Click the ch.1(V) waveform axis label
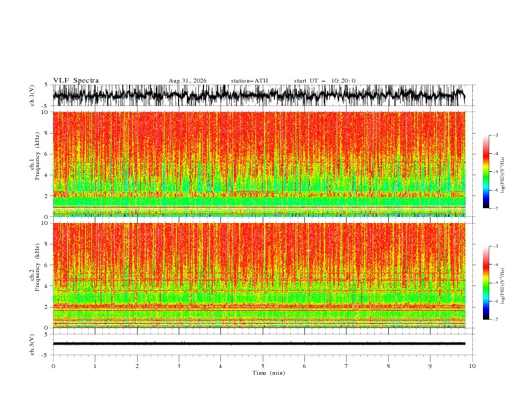Screen dimensions: 532x411 (x=32, y=95)
